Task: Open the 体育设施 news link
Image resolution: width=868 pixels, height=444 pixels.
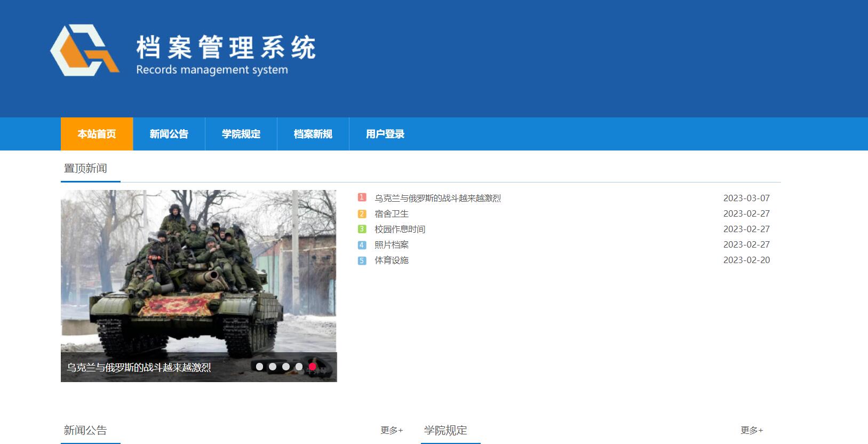Action: pos(392,260)
